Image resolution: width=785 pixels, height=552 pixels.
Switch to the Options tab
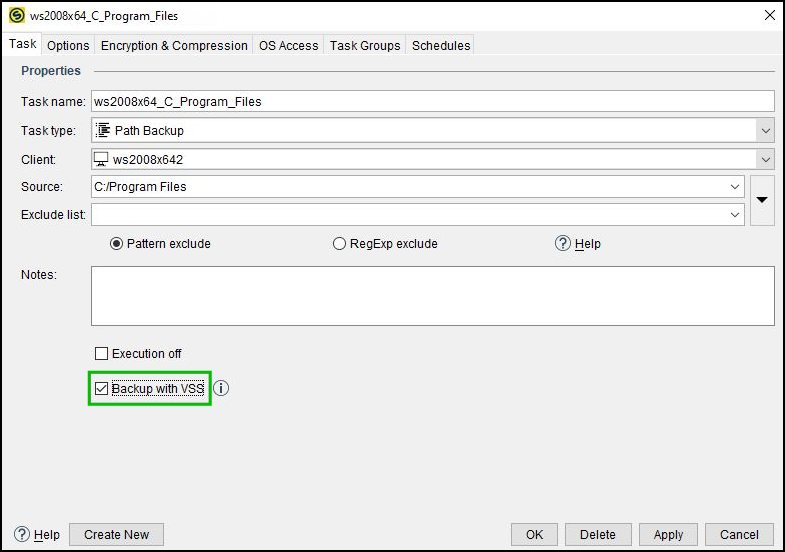pyautogui.click(x=68, y=46)
